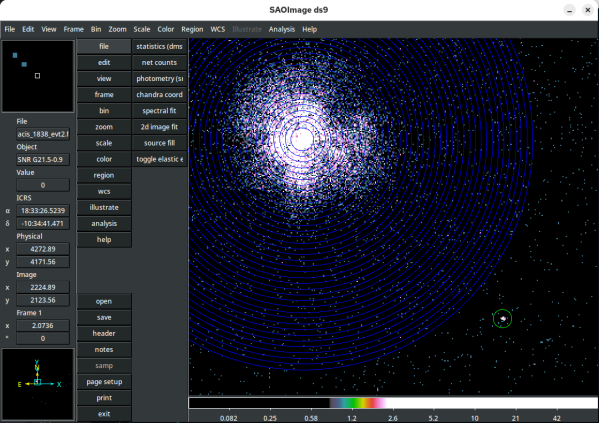Select the 'zoom' buttonbar tab
The height and width of the screenshot is (423, 599).
104,126
